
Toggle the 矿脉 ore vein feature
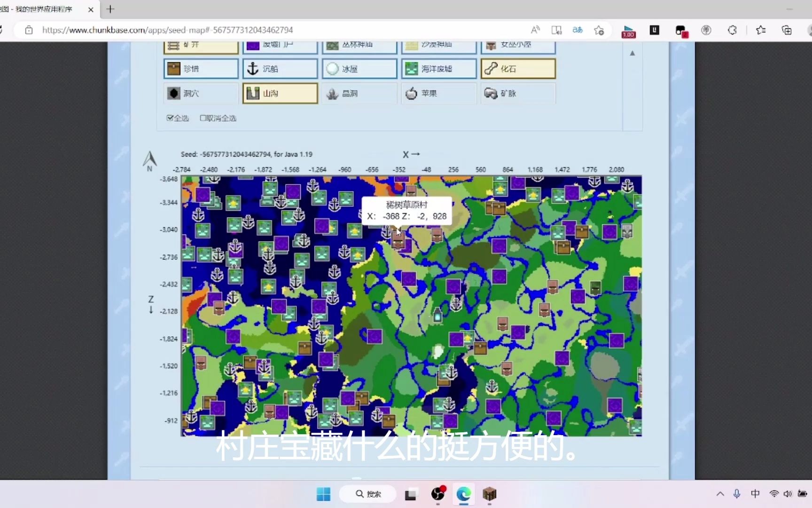point(518,93)
